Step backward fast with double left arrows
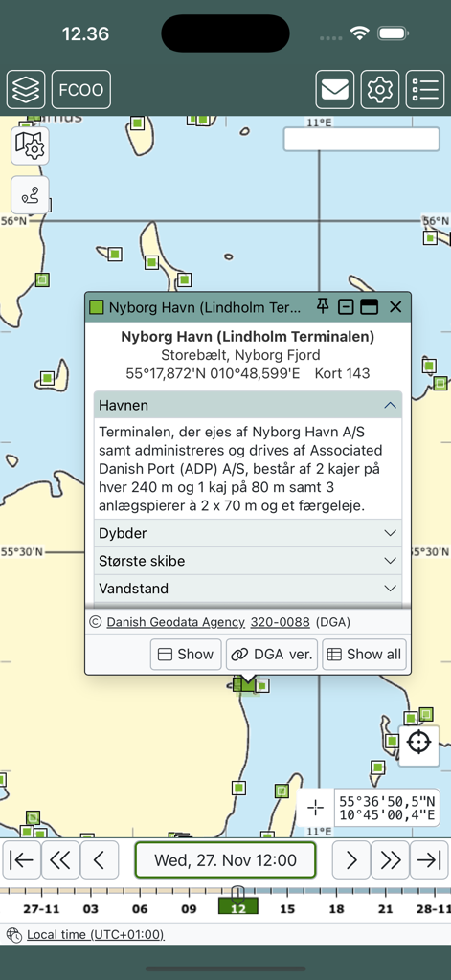 60,860
